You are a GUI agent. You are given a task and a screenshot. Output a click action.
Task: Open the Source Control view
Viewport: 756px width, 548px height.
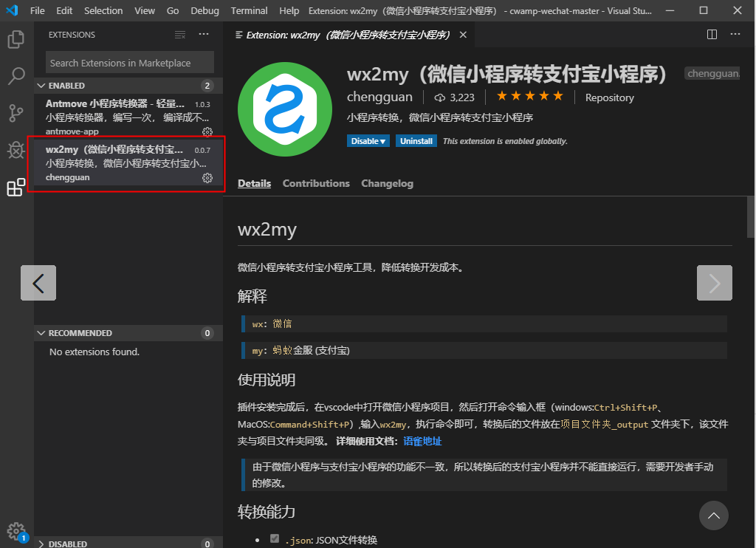click(16, 112)
